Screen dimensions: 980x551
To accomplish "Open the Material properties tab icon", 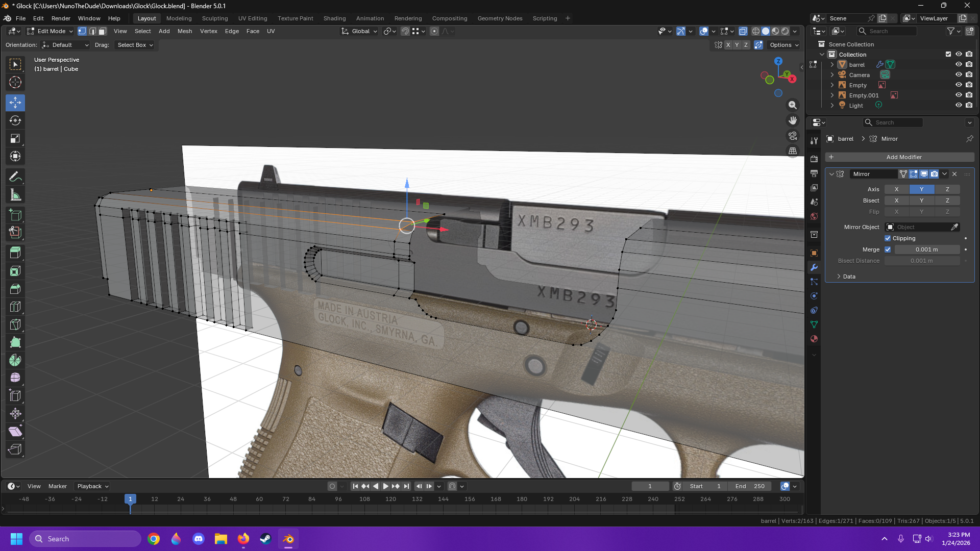I will coord(814,339).
